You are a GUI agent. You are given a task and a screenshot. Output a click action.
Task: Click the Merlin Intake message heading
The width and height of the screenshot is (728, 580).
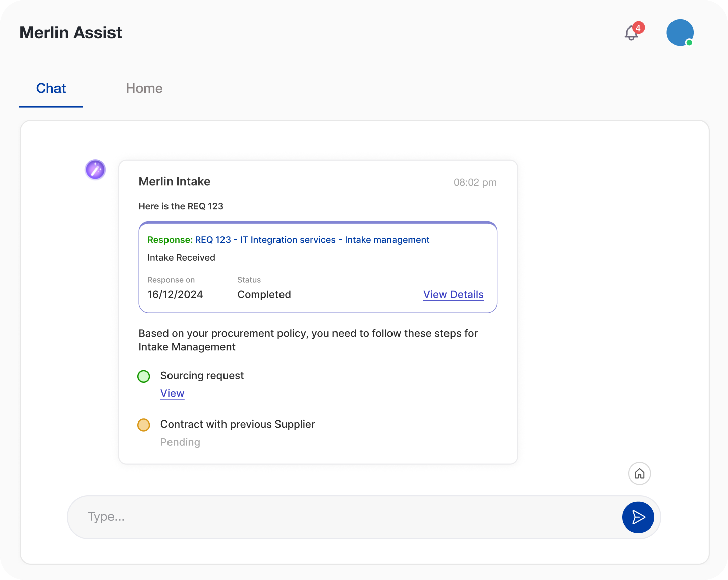(175, 182)
